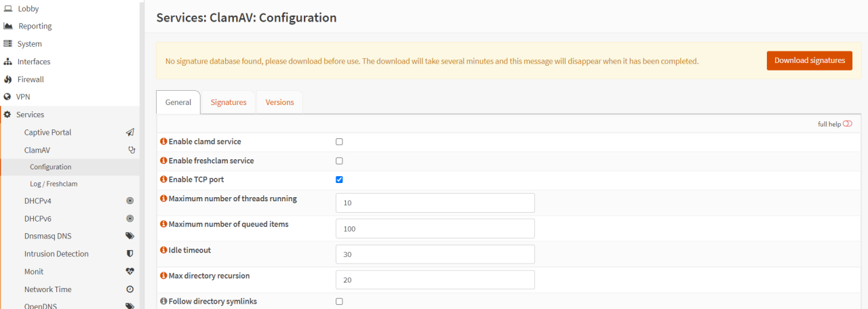Open the Versions tab

pyautogui.click(x=279, y=102)
